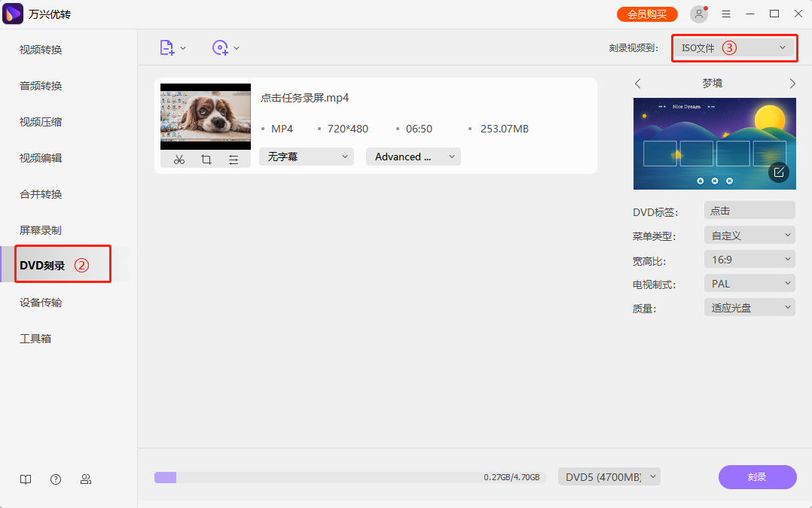812x508 pixels.
Task: Click the help question mark icon
Action: [55, 479]
